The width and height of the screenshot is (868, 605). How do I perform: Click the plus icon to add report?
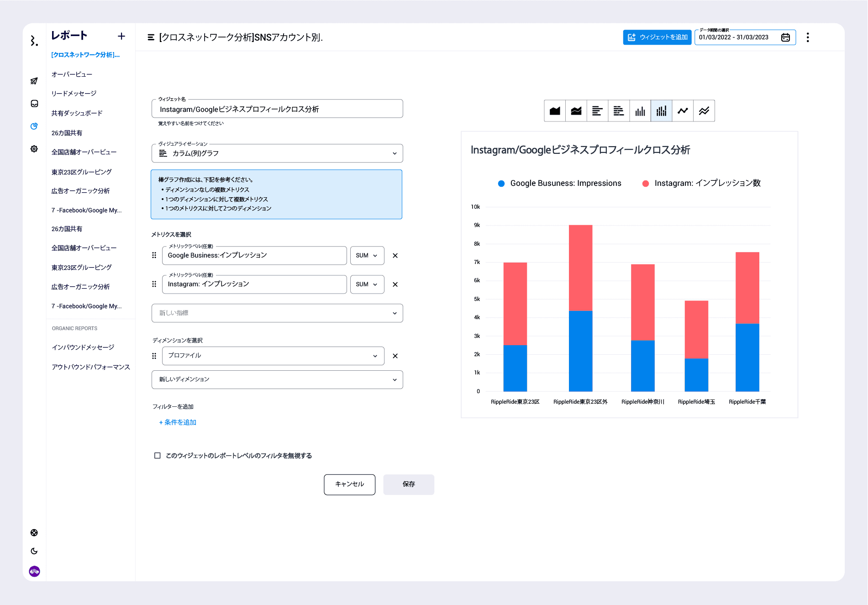point(121,36)
